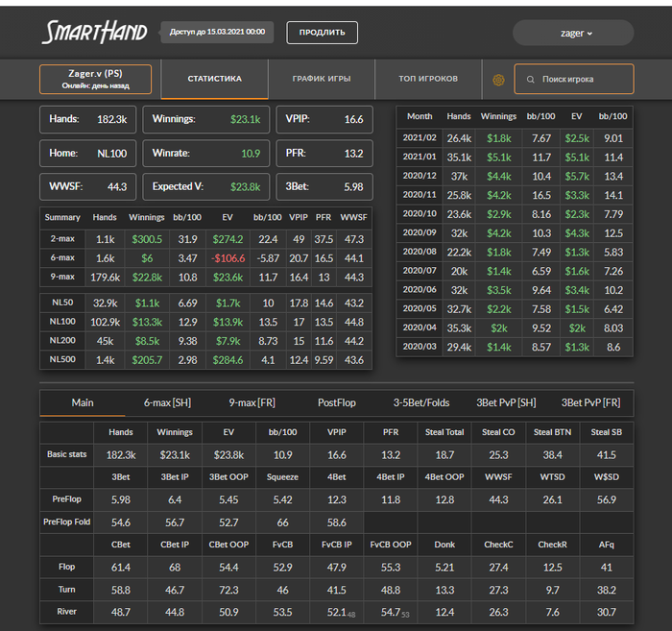Click the Squeeze value 5.42
672x631 pixels.
(x=282, y=499)
